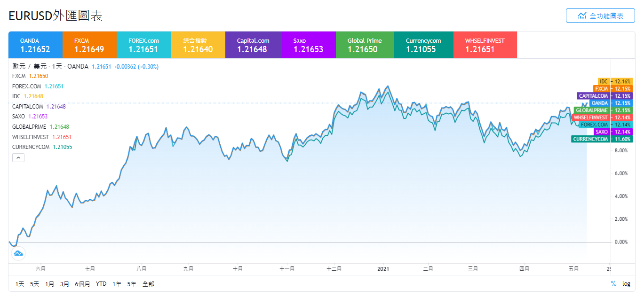The image size is (644, 297).
Task: Click the CAPITALCOM 12.15% price label
Action: tap(605, 96)
